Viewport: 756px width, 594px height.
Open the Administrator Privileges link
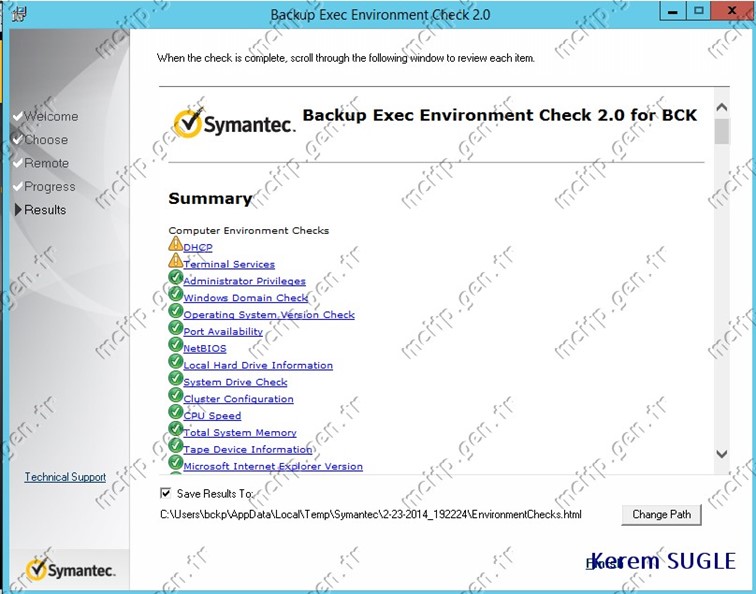244,281
